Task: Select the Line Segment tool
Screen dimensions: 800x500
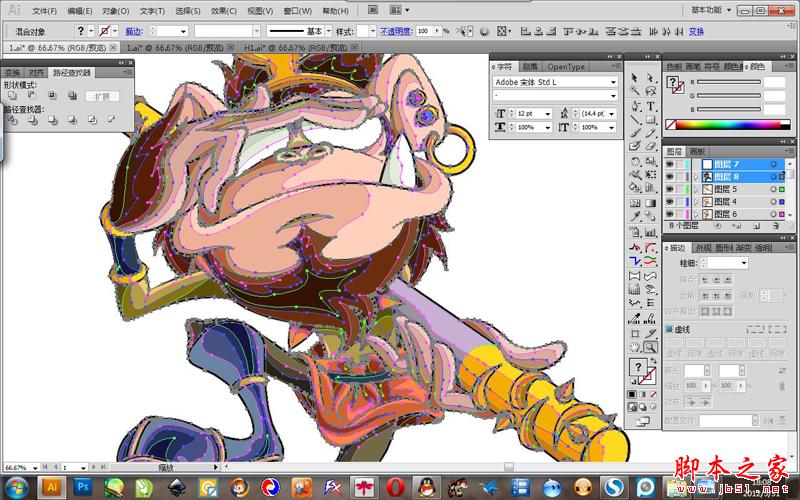Action: (x=635, y=120)
